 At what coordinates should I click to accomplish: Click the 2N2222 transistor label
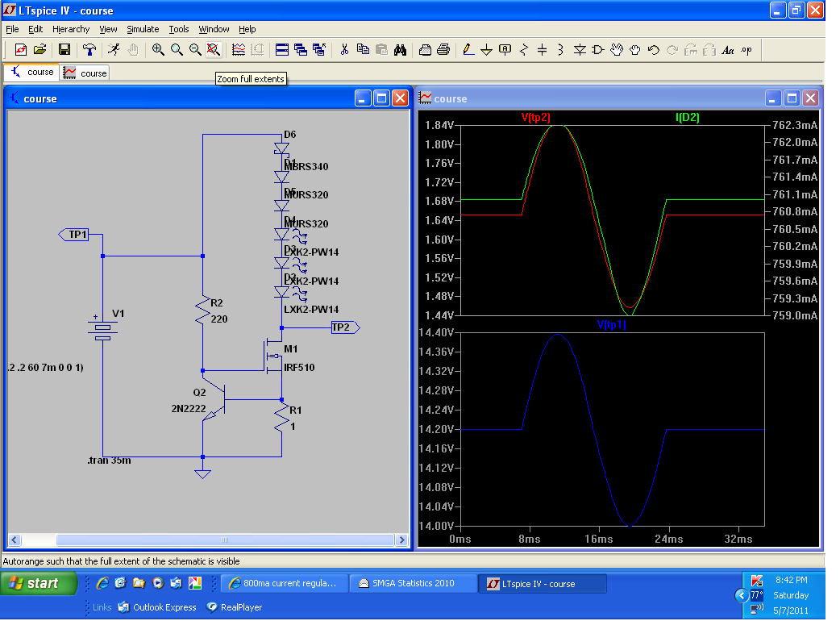point(189,408)
